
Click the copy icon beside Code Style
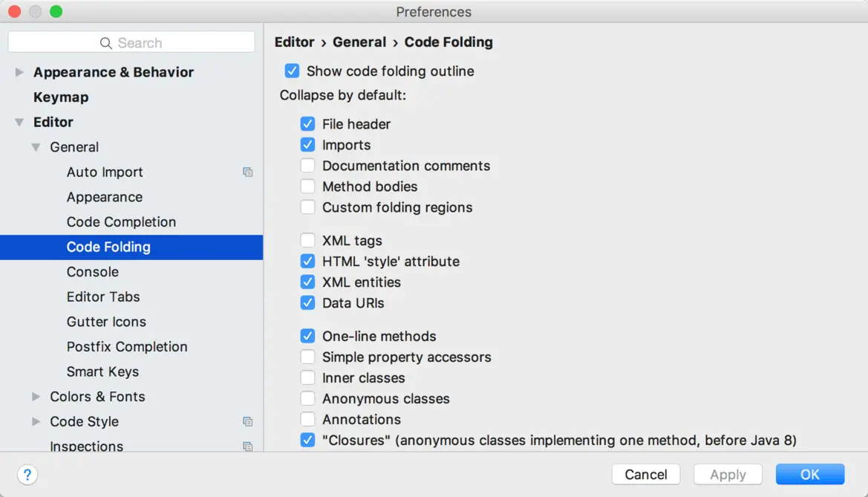(248, 422)
